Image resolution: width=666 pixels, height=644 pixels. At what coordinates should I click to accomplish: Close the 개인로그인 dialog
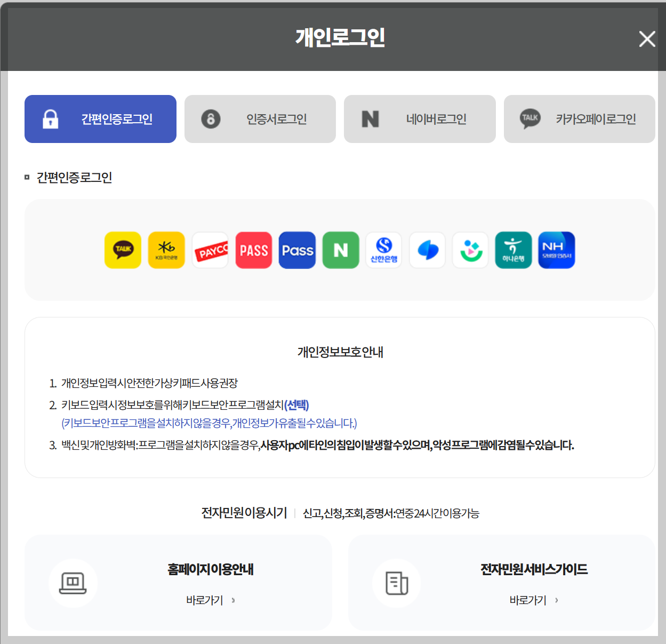click(x=647, y=38)
